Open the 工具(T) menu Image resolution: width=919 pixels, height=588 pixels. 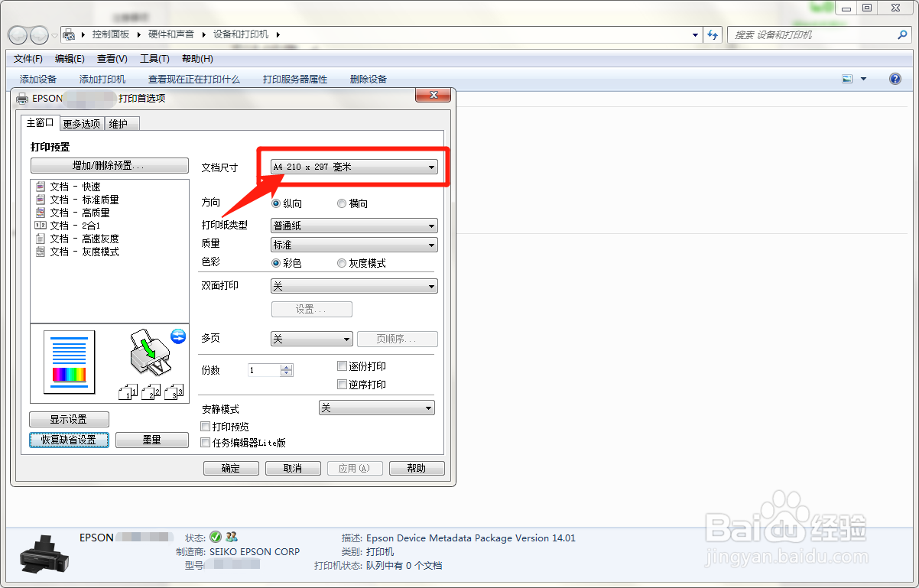point(154,59)
